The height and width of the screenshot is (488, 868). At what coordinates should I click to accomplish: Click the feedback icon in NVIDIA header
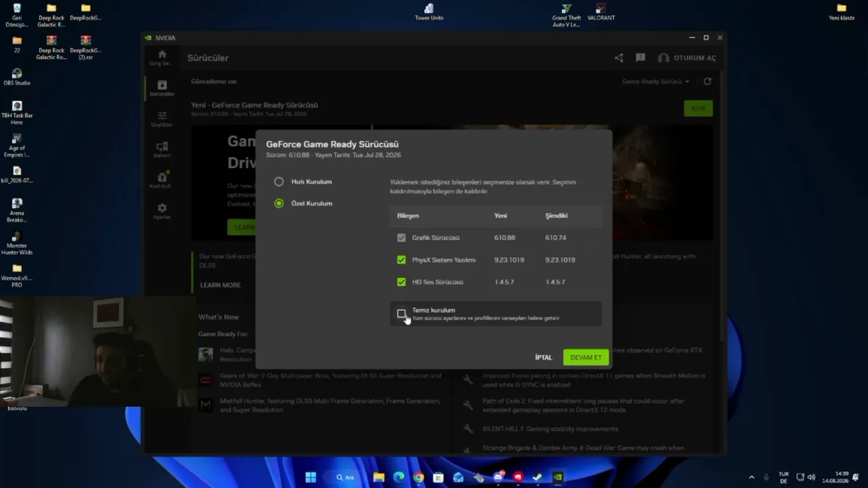click(x=640, y=58)
